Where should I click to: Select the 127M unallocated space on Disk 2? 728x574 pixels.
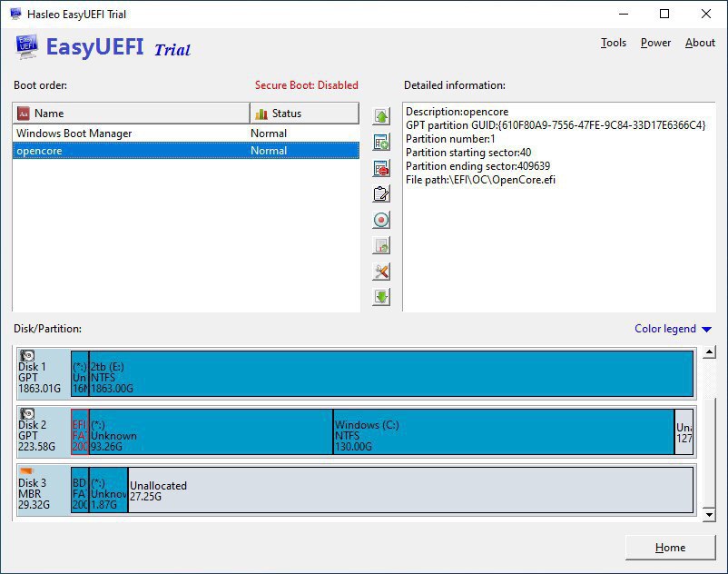pyautogui.click(x=684, y=431)
